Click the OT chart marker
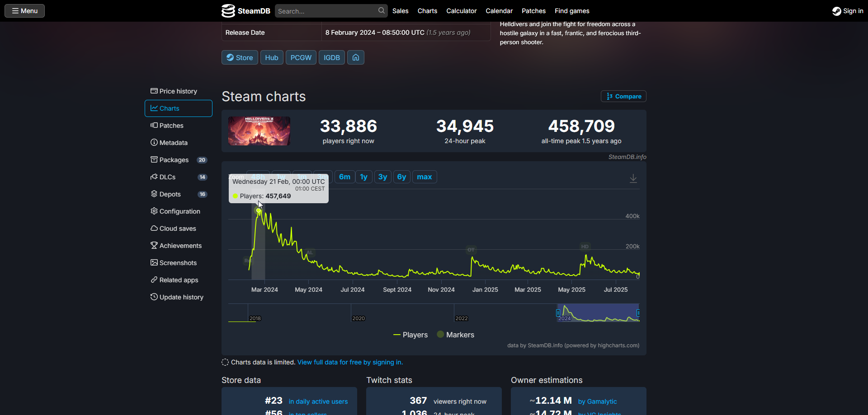Viewport: 868px width, 415px height. pyautogui.click(x=471, y=250)
